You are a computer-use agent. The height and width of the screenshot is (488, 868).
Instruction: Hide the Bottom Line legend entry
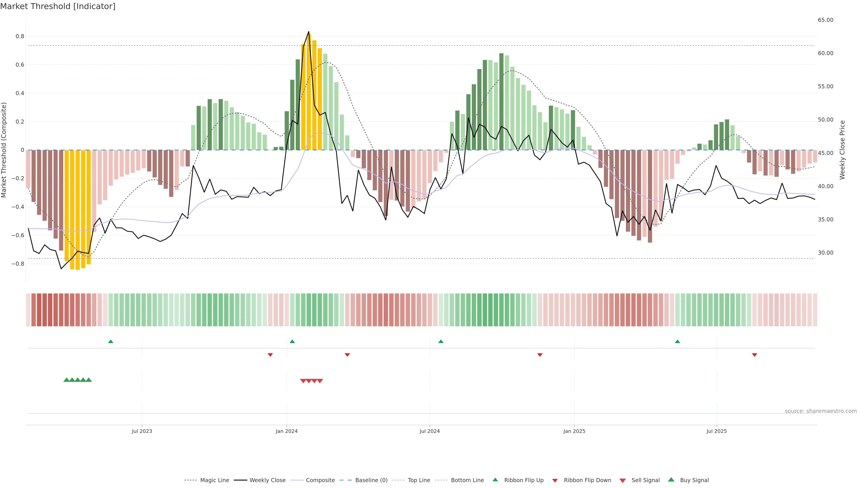467,480
